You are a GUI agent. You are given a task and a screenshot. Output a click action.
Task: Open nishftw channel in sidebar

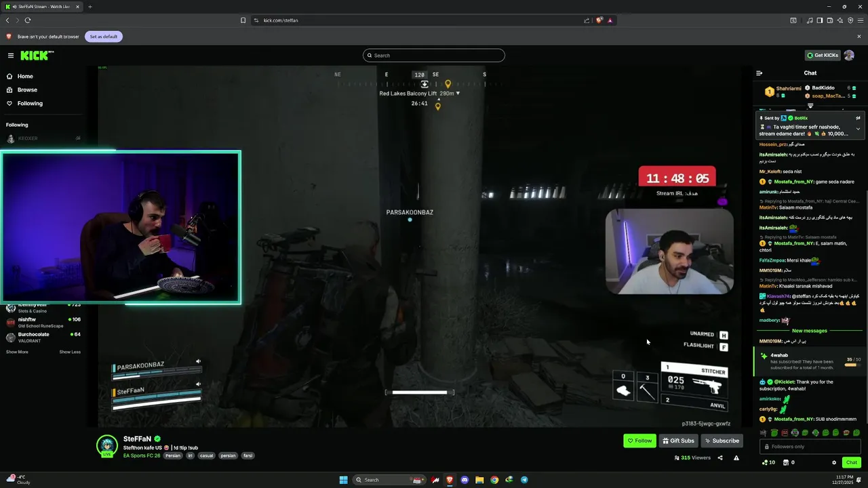point(43,323)
